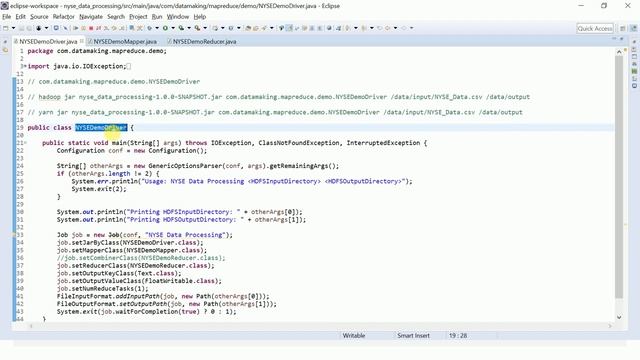Viewport: 640px width, 360px height.
Task: Click the Resume debug toolbar icon
Action: [x=76, y=28]
